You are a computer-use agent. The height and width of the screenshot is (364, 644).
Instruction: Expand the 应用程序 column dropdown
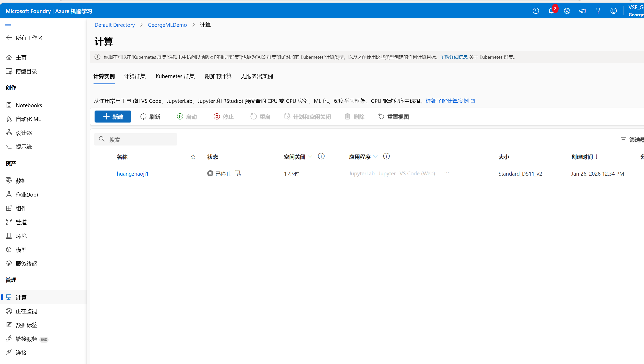pos(375,157)
